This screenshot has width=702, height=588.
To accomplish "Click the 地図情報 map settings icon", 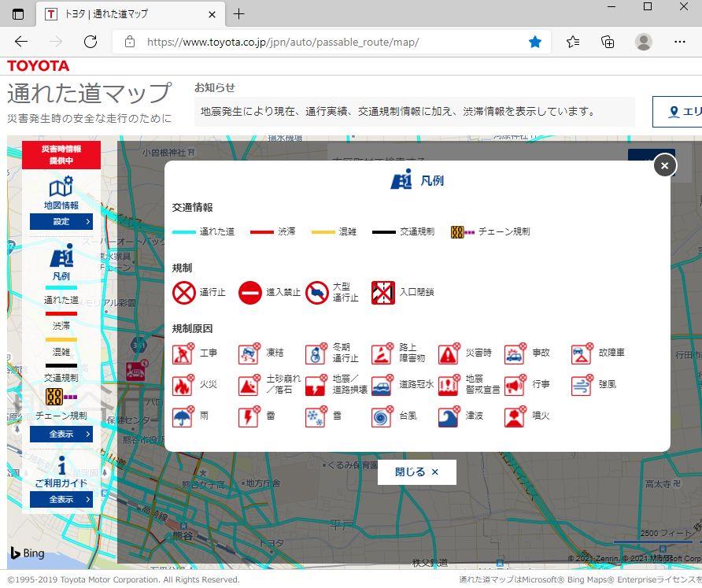I will (x=61, y=187).
